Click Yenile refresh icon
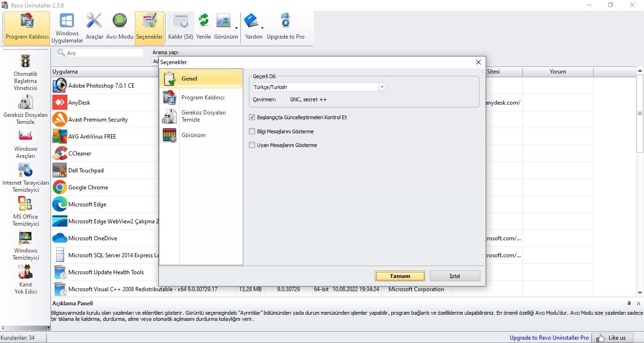This screenshot has height=343, width=644. pyautogui.click(x=204, y=28)
